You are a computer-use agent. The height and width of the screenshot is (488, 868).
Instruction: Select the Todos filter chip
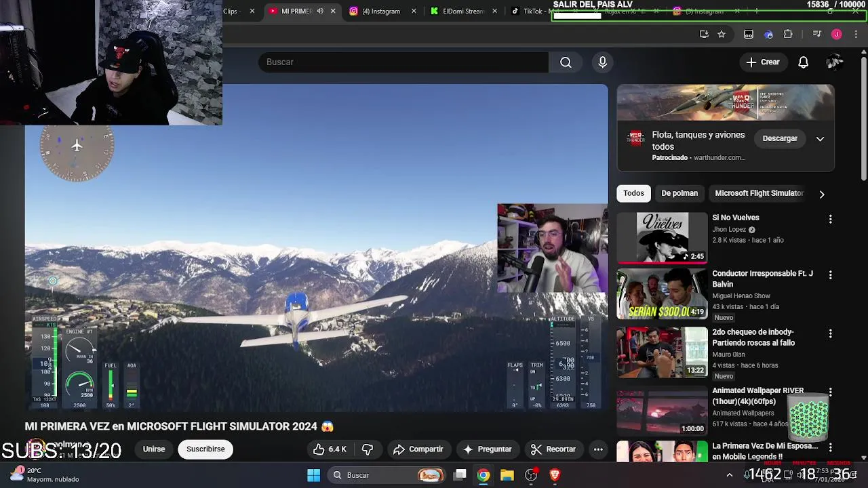pos(633,193)
